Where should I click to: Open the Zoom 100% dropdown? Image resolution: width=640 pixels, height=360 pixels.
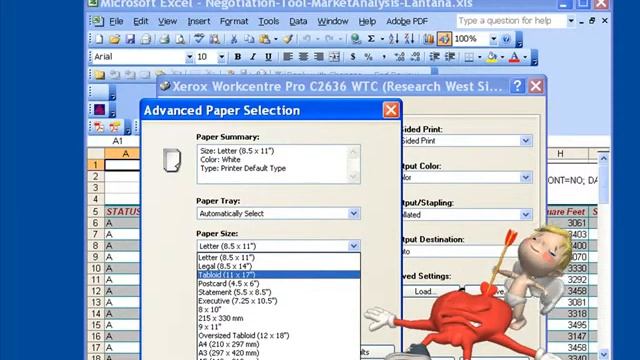tap(493, 39)
